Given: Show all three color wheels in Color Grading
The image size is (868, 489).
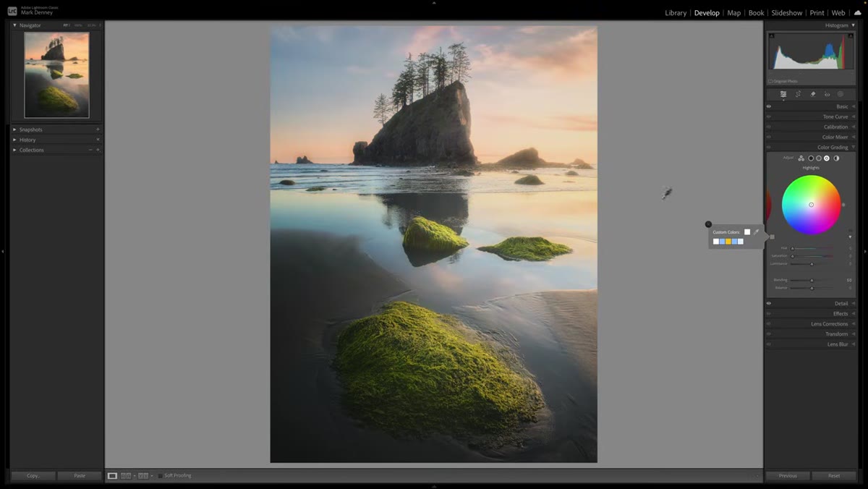Looking at the screenshot, I should [801, 158].
